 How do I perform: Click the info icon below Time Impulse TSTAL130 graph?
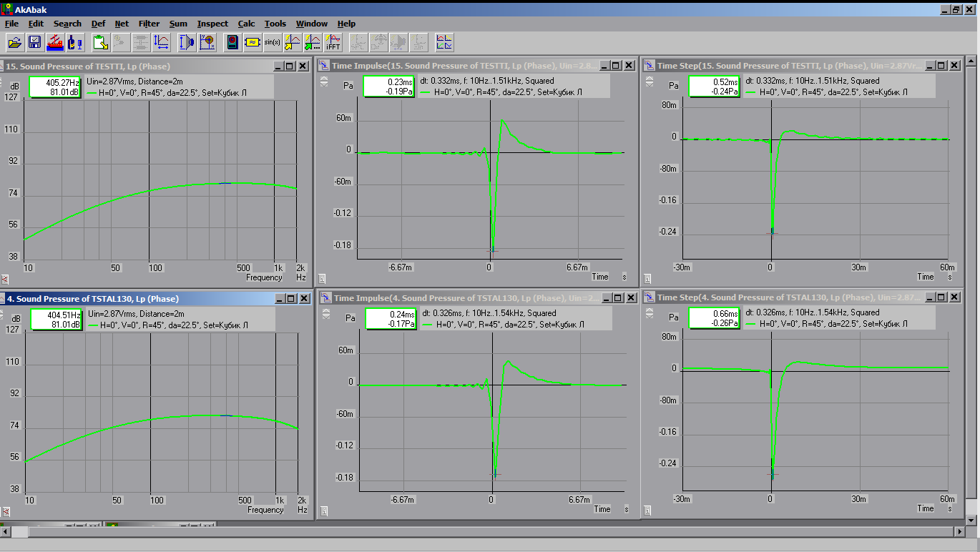point(323,511)
